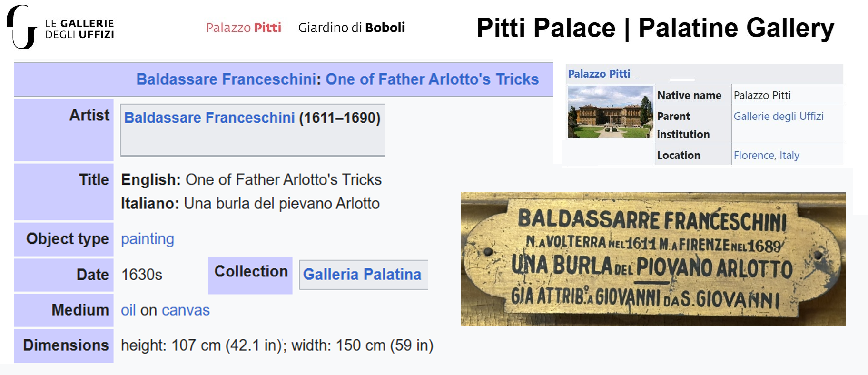The image size is (868, 375).
Task: Click the Pitti Palace | Palatine Gallery heading
Action: pos(655,28)
